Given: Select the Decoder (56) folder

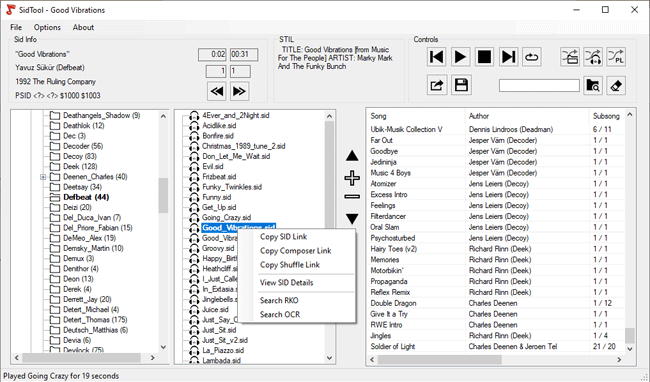Looking at the screenshot, I should (83, 146).
